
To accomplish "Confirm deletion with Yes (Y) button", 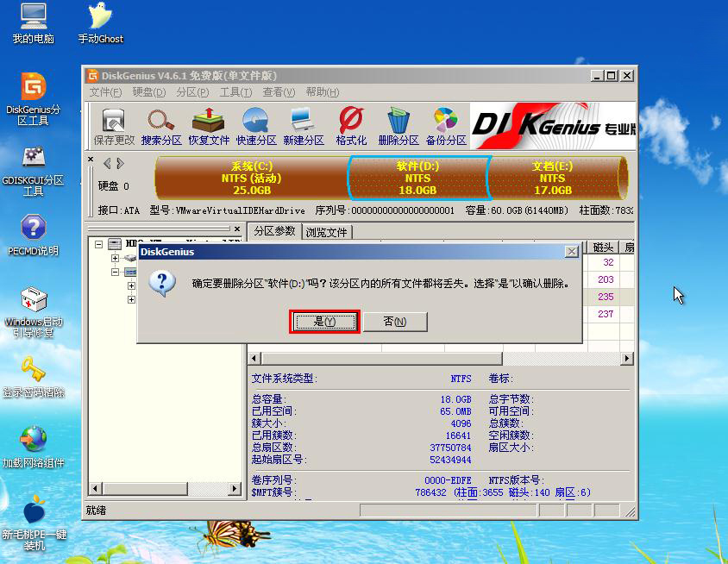I will tap(325, 321).
